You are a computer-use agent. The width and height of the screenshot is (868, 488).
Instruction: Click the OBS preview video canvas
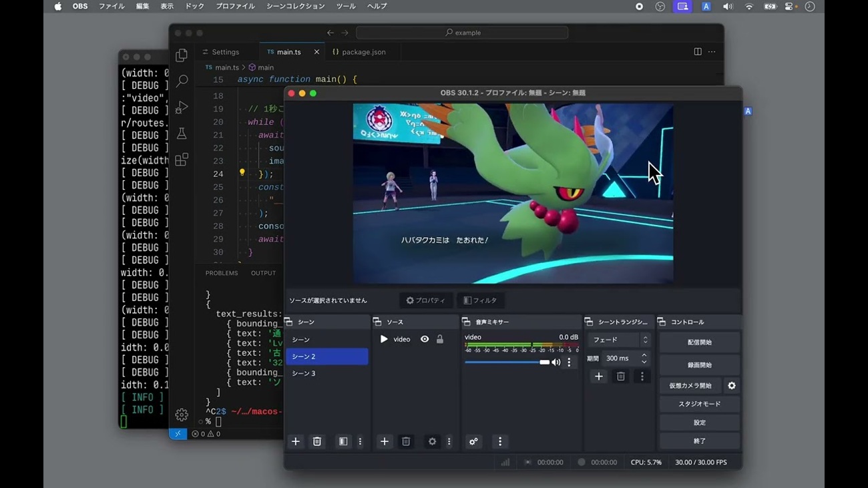pyautogui.click(x=513, y=193)
